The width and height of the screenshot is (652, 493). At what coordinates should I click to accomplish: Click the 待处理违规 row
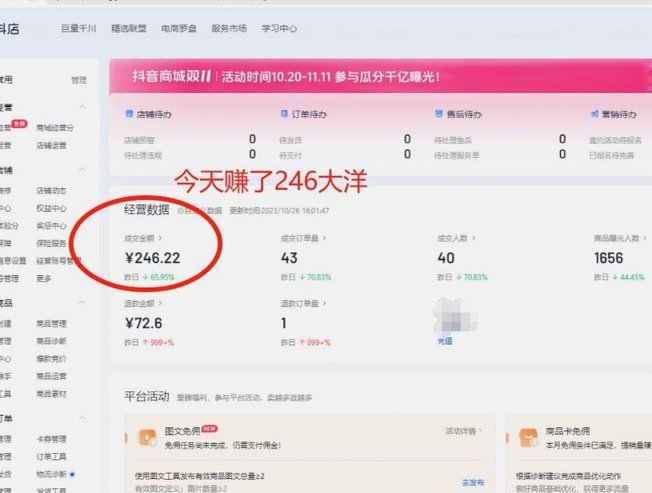190,155
